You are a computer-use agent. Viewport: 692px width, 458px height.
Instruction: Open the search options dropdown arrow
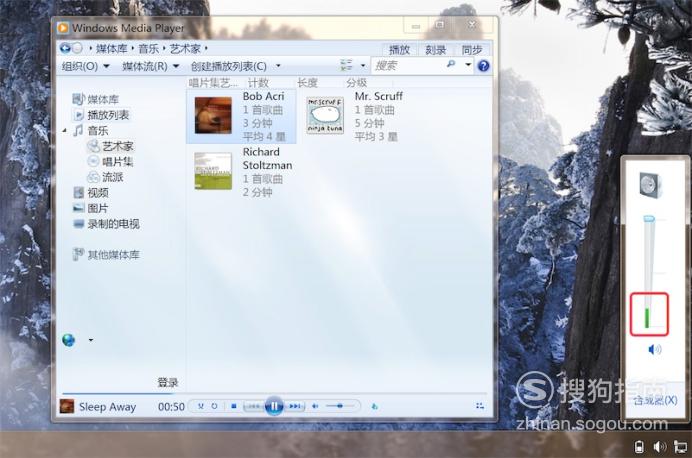tap(468, 65)
